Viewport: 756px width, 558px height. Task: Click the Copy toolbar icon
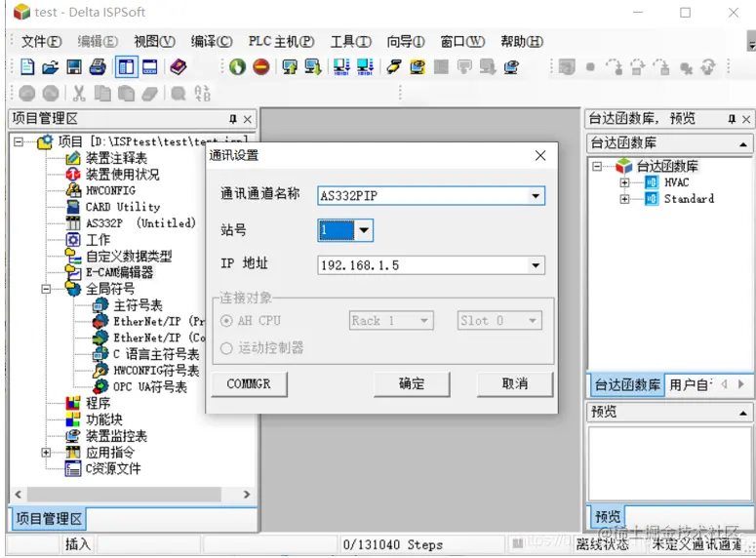pyautogui.click(x=102, y=93)
